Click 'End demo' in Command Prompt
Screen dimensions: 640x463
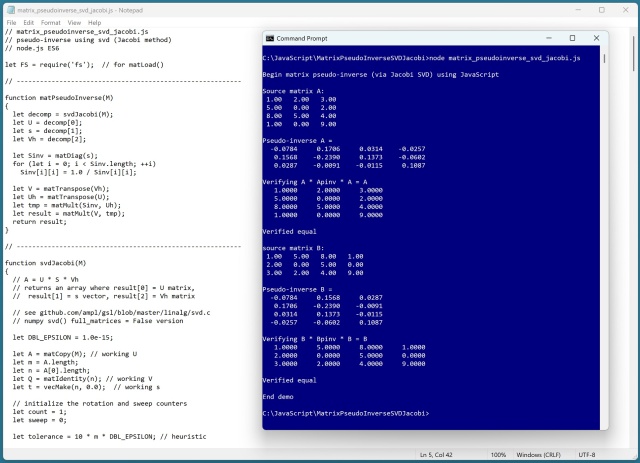(x=278, y=397)
